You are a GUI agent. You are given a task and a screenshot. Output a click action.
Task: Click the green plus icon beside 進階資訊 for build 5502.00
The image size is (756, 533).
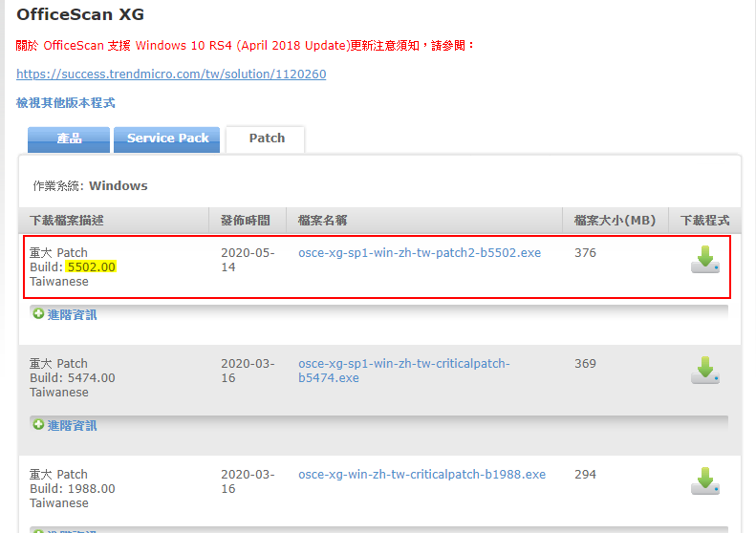pyautogui.click(x=38, y=313)
